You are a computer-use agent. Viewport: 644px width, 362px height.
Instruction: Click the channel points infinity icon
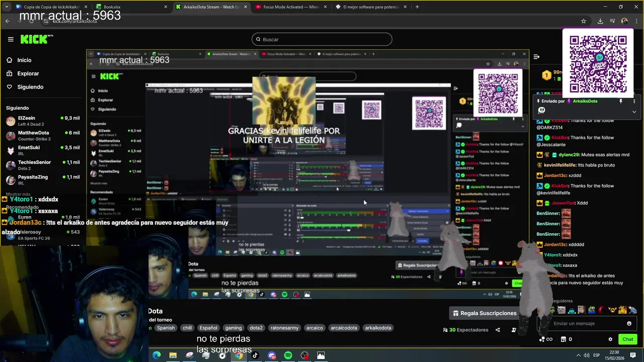[545, 339]
